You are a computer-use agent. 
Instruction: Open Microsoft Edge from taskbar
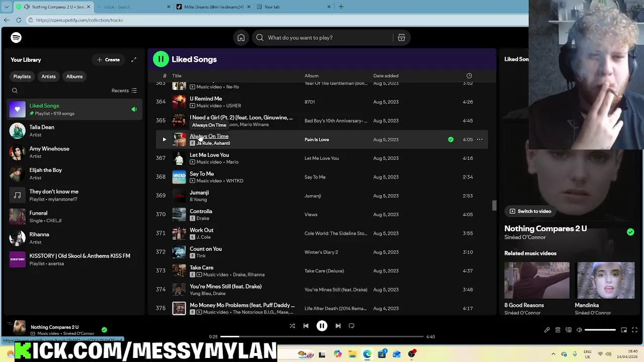367,354
